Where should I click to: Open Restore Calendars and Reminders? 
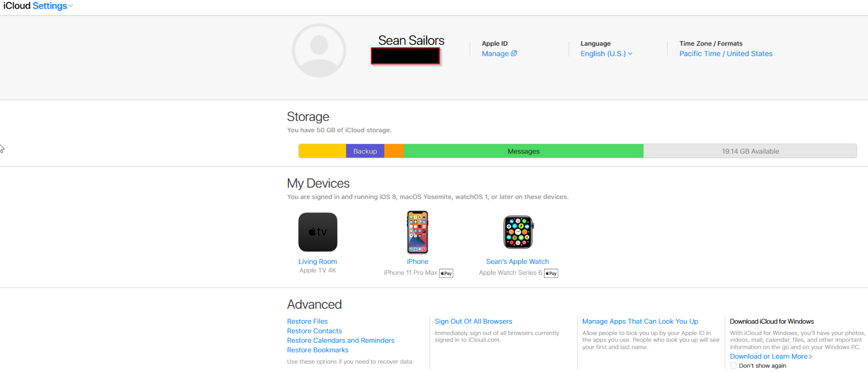[x=341, y=341]
